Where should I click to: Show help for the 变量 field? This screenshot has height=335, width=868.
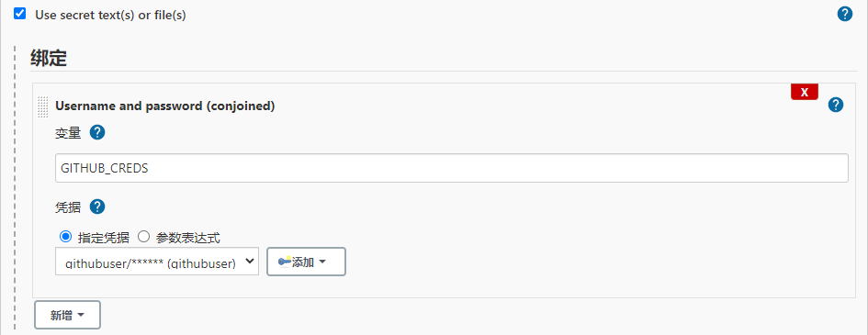tap(97, 133)
